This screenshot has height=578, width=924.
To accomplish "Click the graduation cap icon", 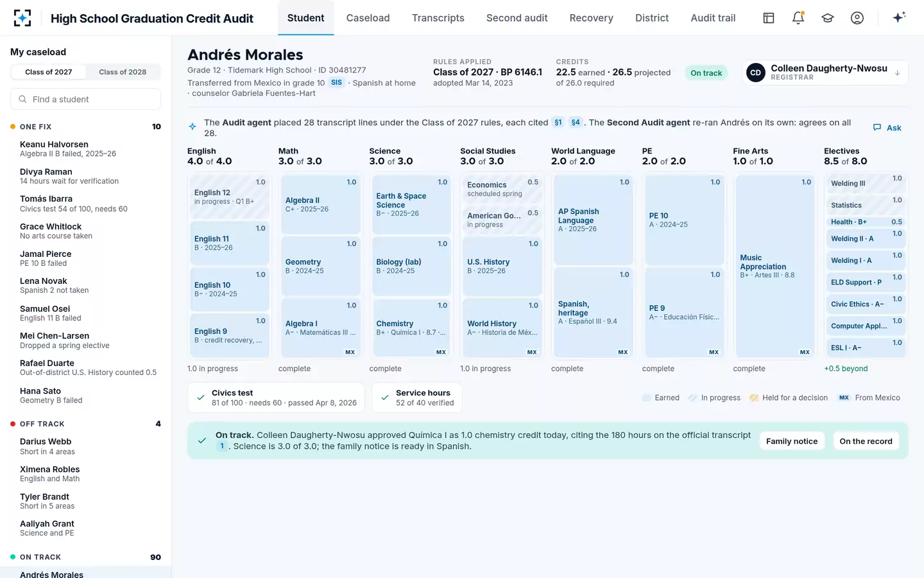I will [828, 18].
